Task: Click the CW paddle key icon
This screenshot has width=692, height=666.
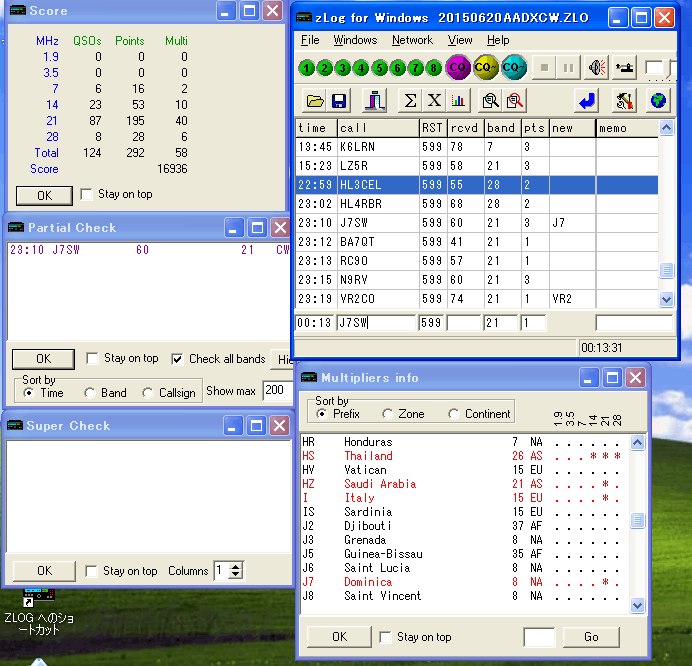Action: (624, 68)
